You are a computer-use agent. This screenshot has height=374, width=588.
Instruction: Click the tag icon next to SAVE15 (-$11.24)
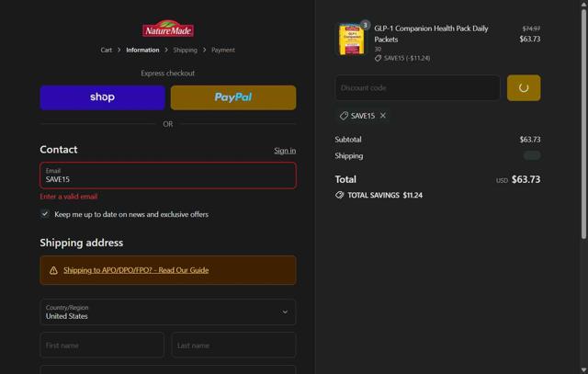pos(378,58)
